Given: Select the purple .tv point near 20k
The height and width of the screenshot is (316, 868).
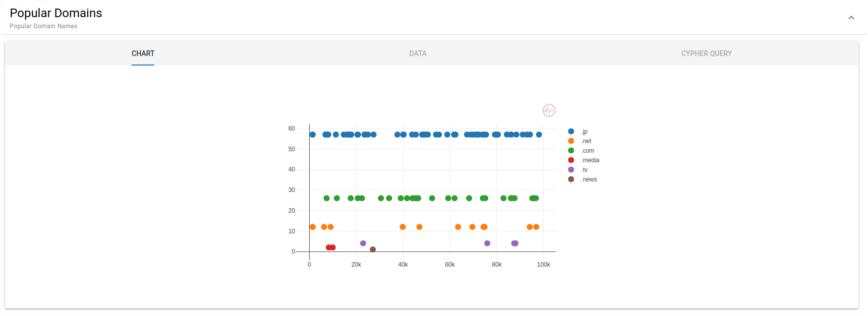Looking at the screenshot, I should (x=363, y=243).
